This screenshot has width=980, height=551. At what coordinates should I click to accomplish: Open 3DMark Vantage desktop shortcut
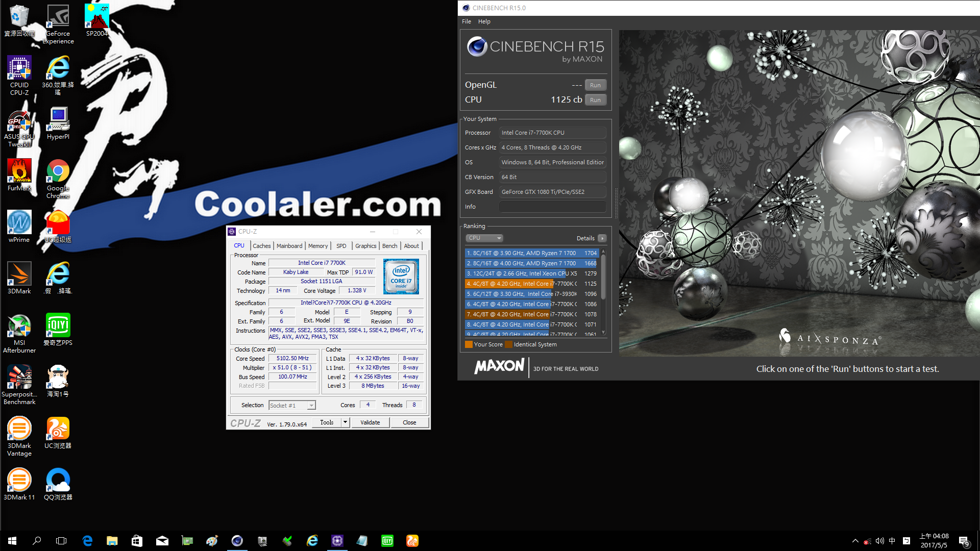19,436
